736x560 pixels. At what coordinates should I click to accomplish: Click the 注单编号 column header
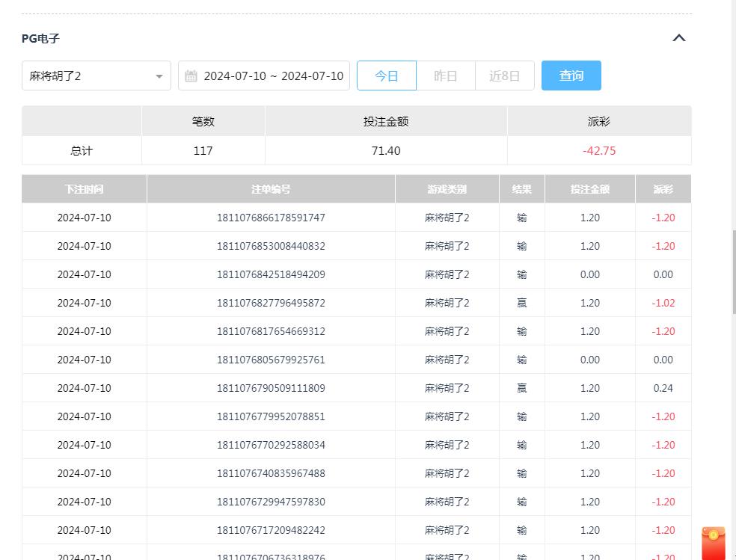270,189
